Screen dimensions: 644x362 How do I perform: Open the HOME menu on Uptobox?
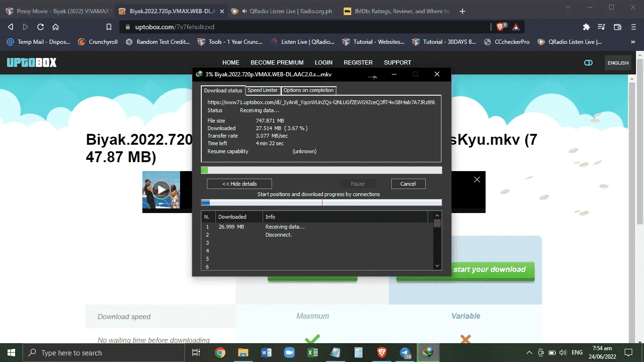(x=231, y=62)
